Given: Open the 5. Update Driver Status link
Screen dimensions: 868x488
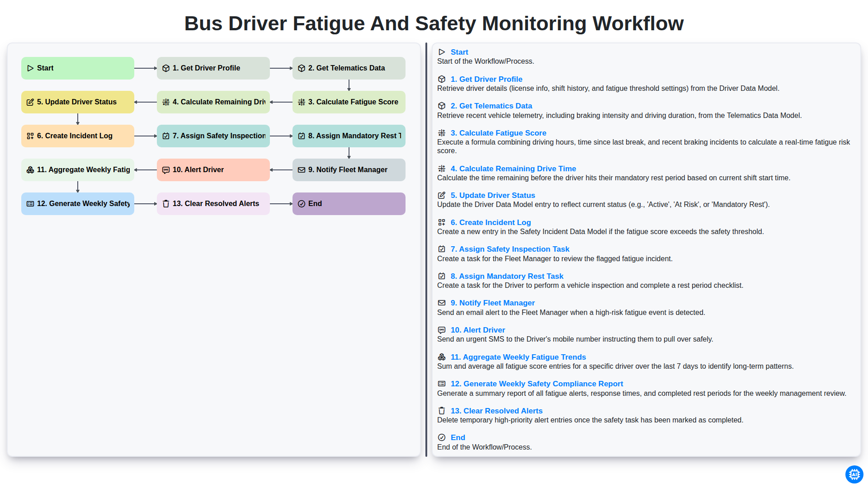Looking at the screenshot, I should pos(493,195).
